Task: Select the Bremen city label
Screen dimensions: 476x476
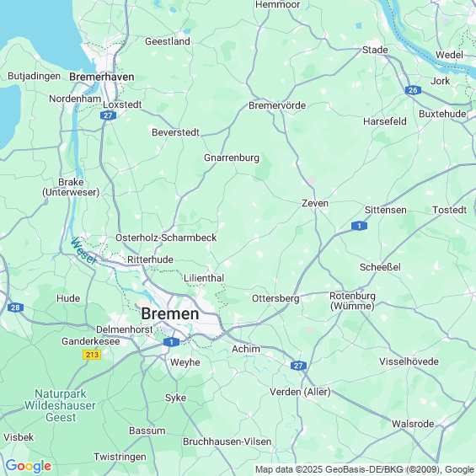Action: [170, 313]
